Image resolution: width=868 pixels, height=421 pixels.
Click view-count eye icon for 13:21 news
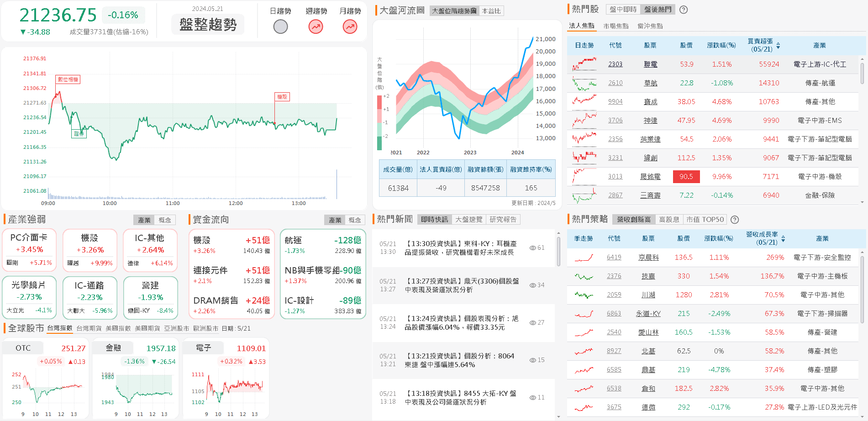tap(532, 360)
